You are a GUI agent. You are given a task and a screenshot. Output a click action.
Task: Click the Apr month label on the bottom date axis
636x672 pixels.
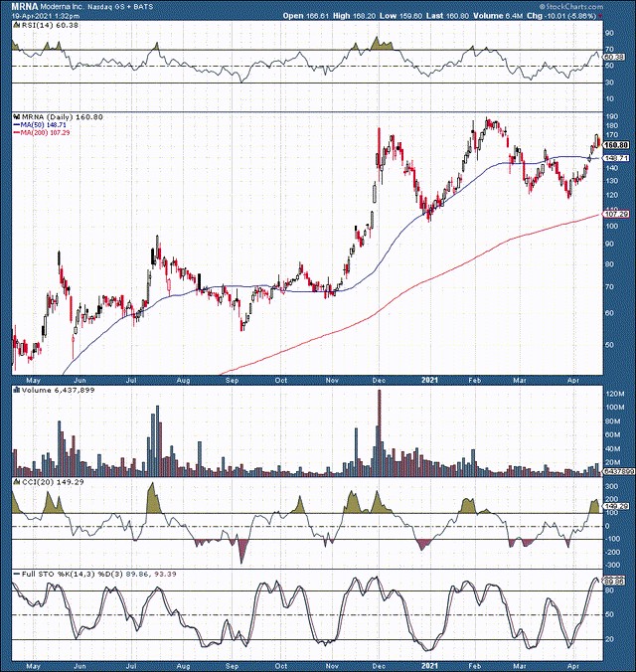tap(573, 666)
